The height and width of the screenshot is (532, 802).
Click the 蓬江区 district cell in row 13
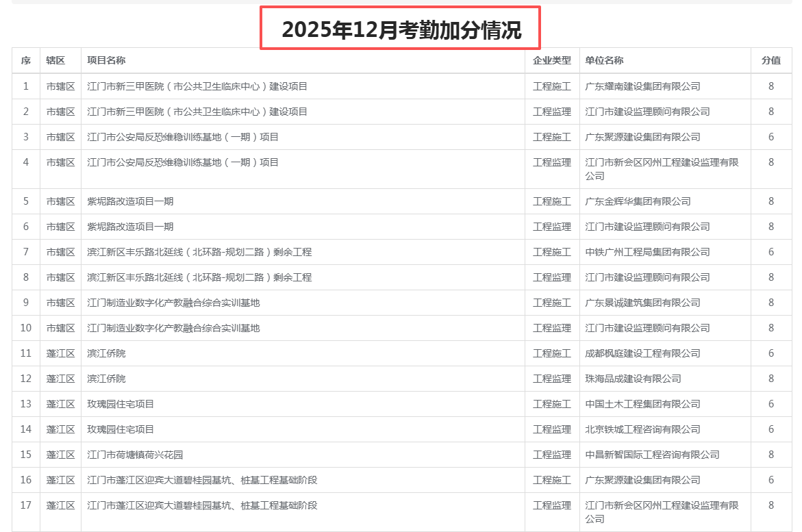point(60,404)
